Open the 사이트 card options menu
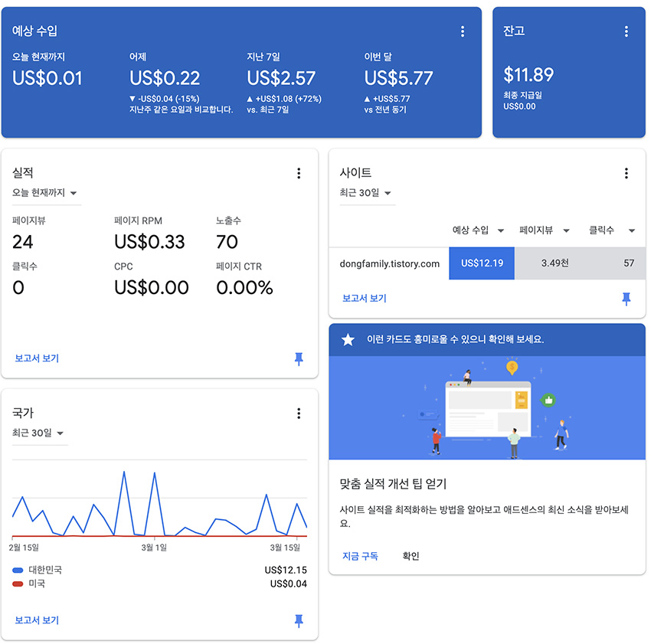 coord(626,173)
